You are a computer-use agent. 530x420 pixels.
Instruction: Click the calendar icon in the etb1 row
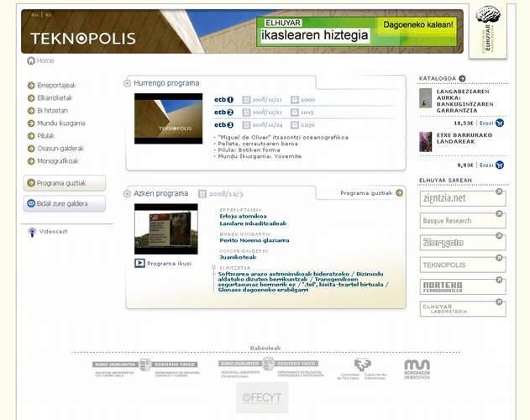246,100
